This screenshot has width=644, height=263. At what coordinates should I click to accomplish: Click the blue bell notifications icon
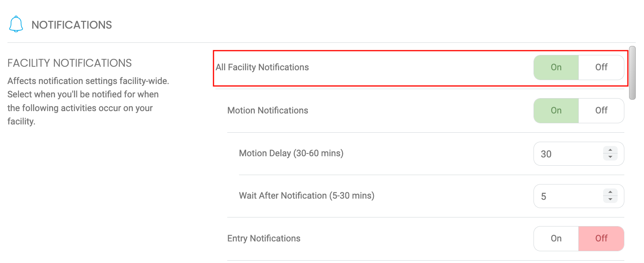coord(16,24)
